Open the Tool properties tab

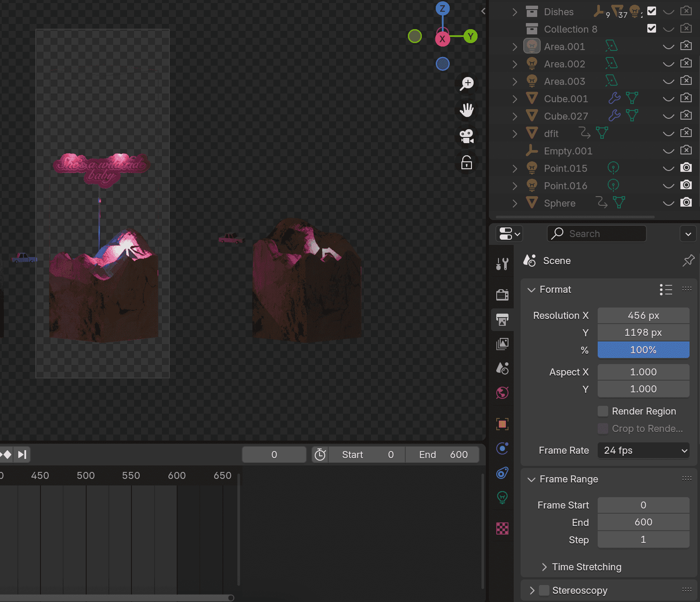click(x=502, y=264)
